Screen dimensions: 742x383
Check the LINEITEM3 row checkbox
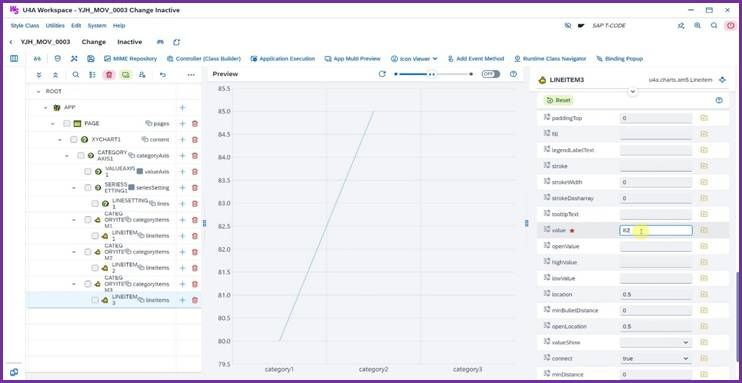coord(95,300)
